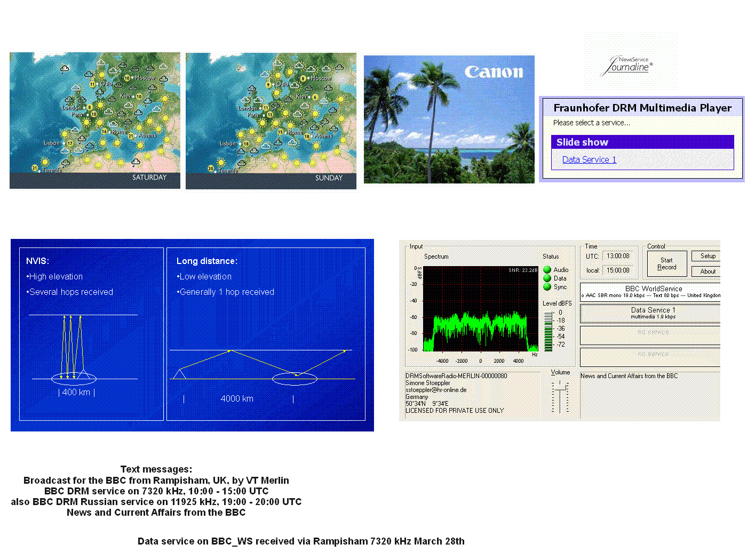Image resolution: width=747 pixels, height=560 pixels.
Task: Click the second greyed 'no service' slot
Action: point(650,357)
